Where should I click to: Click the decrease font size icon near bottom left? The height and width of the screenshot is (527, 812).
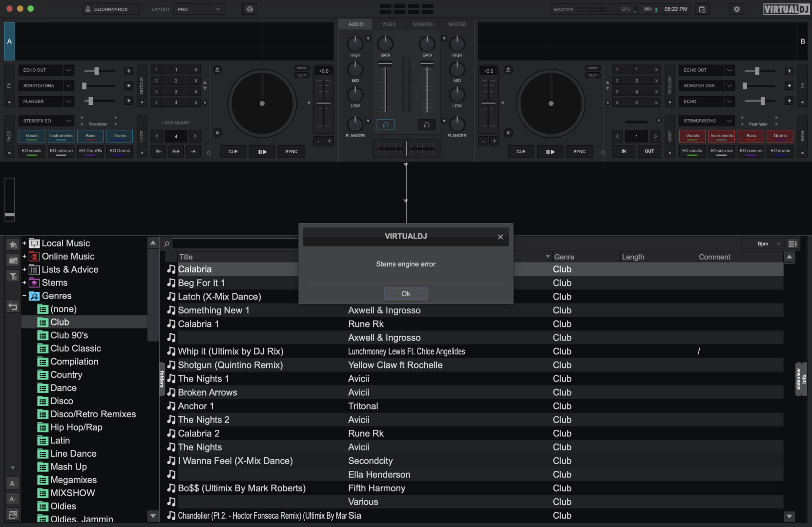tap(13, 483)
